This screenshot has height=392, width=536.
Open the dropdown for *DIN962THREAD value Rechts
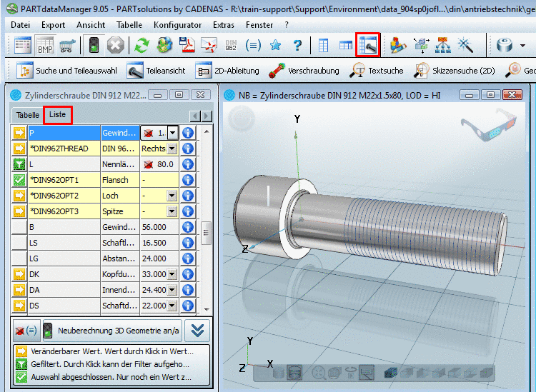172,149
